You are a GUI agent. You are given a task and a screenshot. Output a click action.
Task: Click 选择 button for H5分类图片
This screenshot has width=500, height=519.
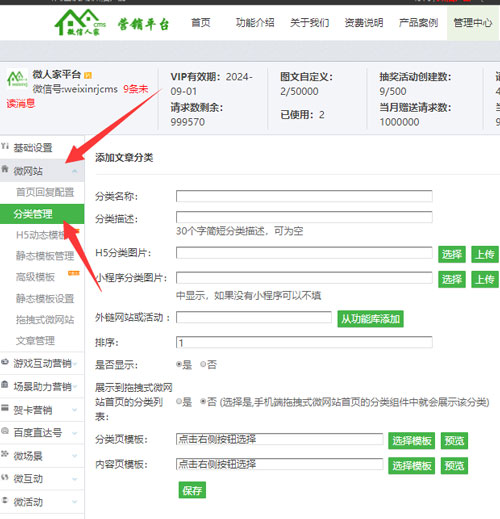[452, 254]
